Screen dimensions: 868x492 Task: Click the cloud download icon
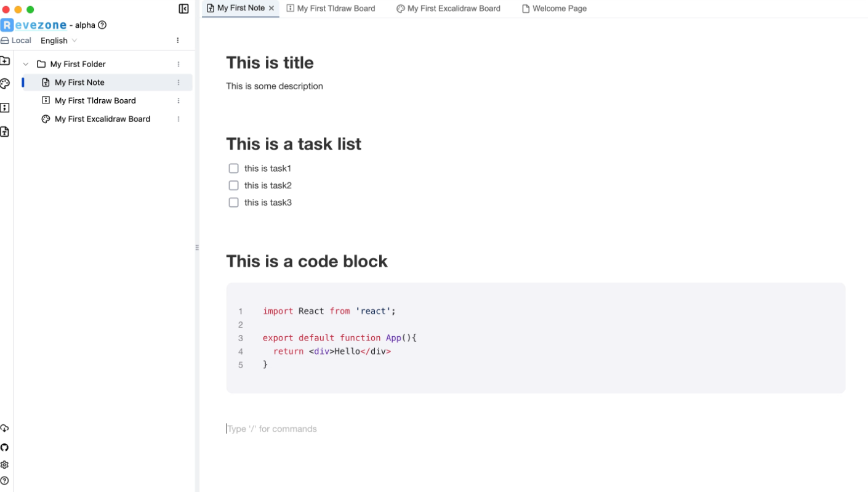click(5, 429)
